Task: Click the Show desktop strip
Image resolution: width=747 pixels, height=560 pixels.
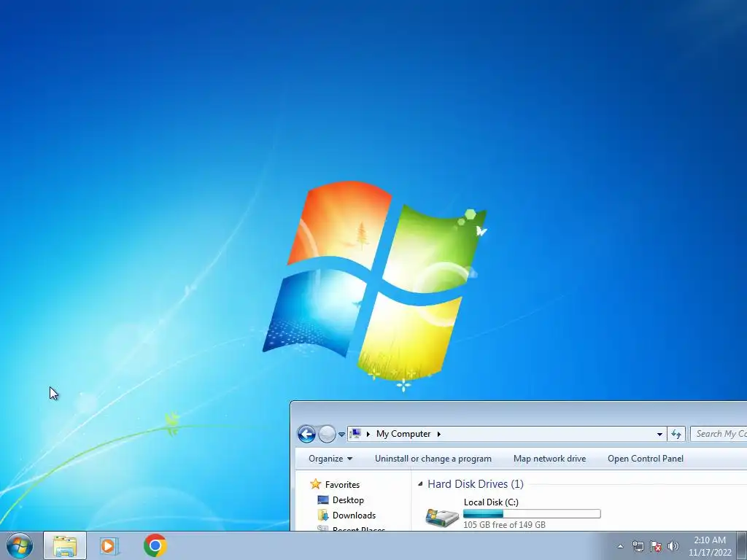Action: click(x=742, y=545)
